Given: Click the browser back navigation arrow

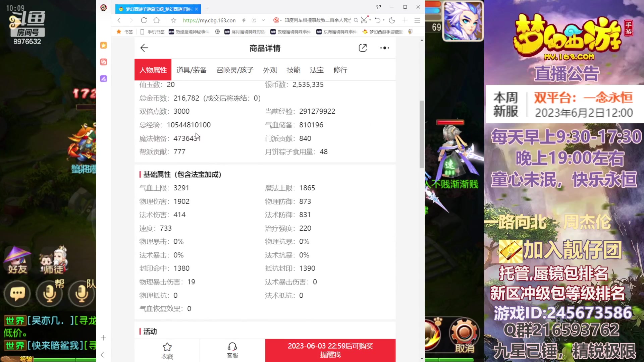Looking at the screenshot, I should 119,20.
